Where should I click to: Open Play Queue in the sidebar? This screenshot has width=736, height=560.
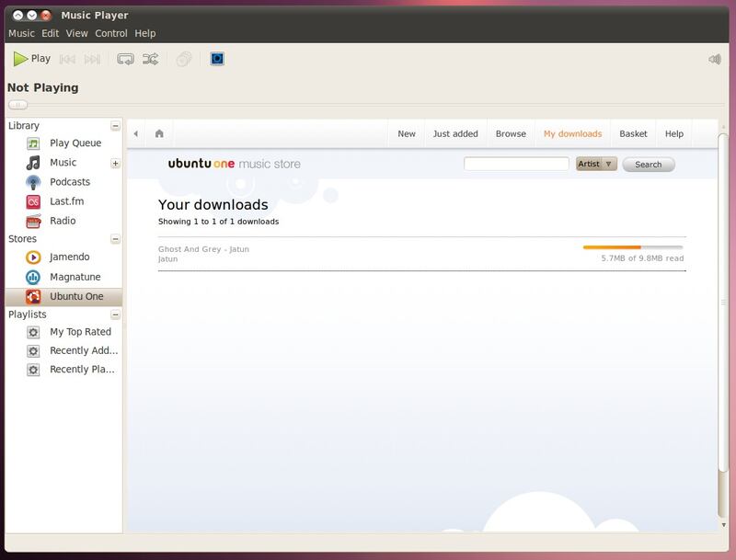[75, 143]
